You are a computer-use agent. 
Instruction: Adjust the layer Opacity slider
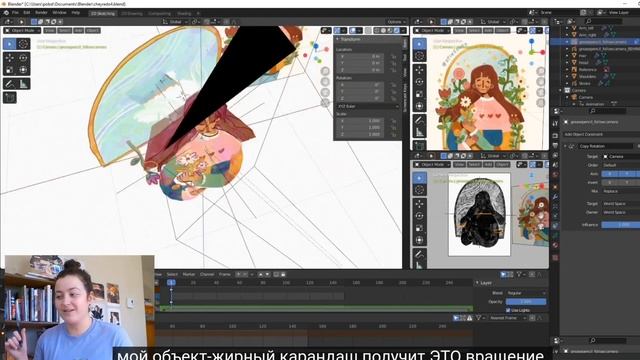526,302
